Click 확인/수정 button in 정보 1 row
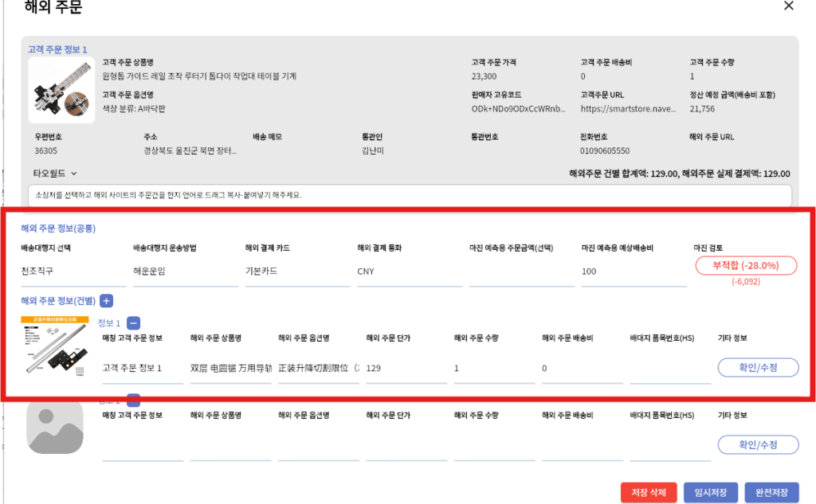This screenshot has height=504, width=816. tap(758, 367)
